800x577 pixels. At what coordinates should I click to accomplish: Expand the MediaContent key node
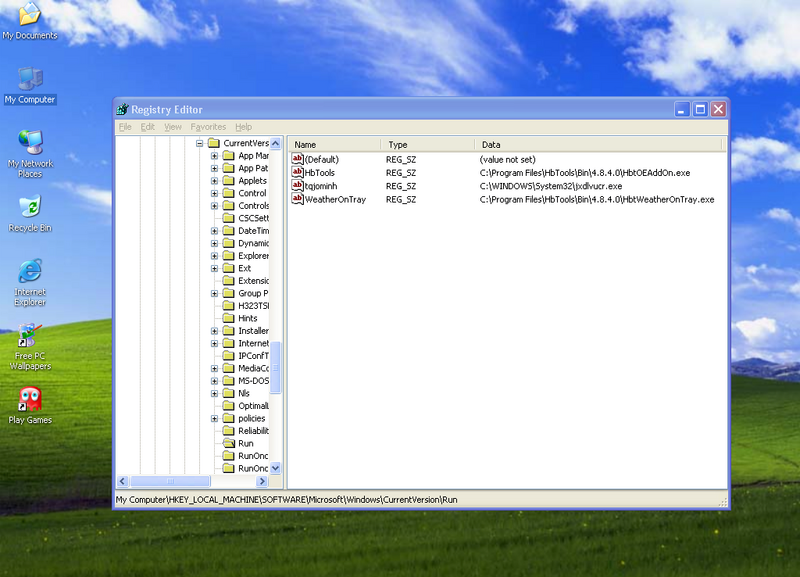[x=214, y=368]
